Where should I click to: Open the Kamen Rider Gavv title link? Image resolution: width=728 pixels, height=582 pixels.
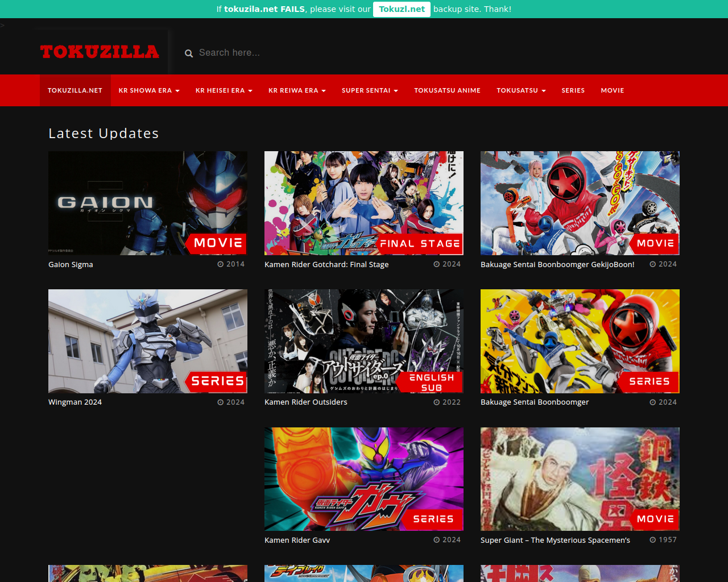click(x=297, y=541)
